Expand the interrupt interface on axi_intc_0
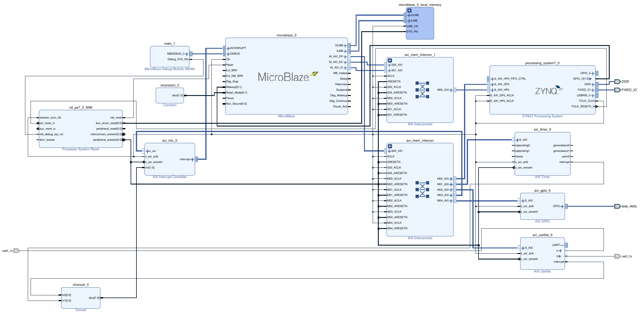 192,160
